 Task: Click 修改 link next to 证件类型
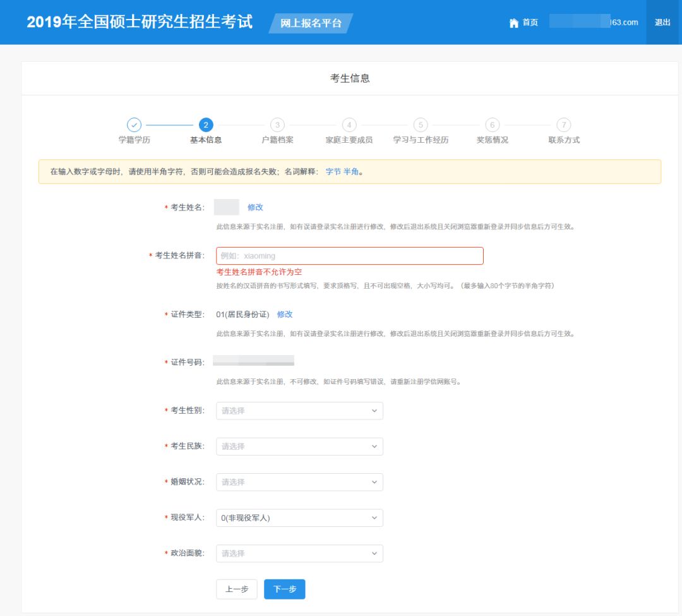tap(285, 315)
